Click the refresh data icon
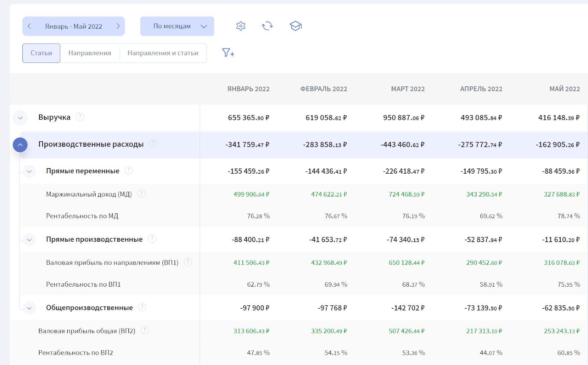This screenshot has width=588, height=365. (x=267, y=26)
